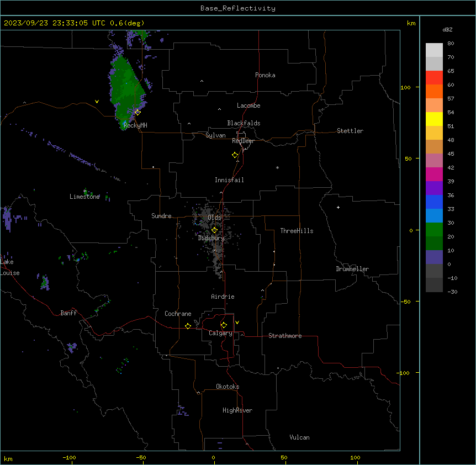Viewport: 476px width, 465px height.
Task: Click the white 80 dBZ legend swatch
Action: [x=434, y=50]
